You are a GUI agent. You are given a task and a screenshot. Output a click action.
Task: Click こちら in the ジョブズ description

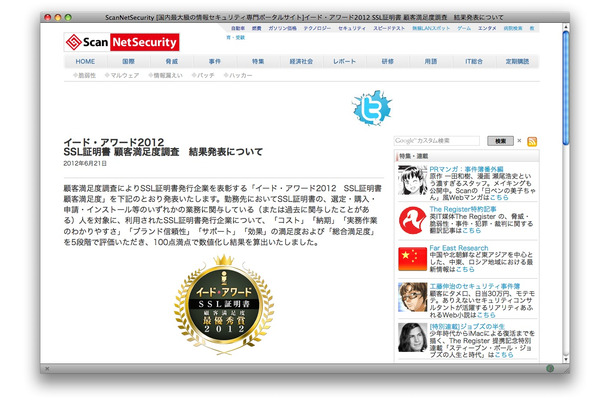coord(504,354)
